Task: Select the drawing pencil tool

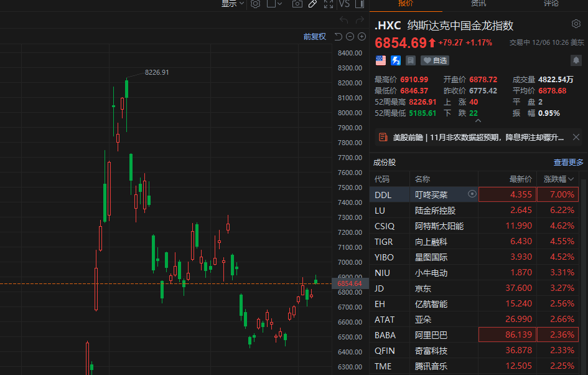Action: (312, 4)
